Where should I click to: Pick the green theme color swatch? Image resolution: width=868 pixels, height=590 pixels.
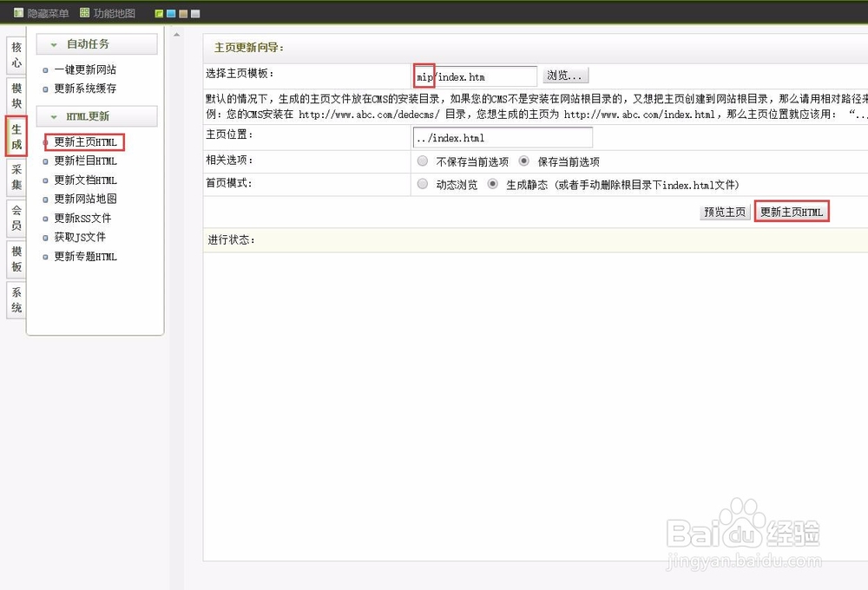click(159, 14)
